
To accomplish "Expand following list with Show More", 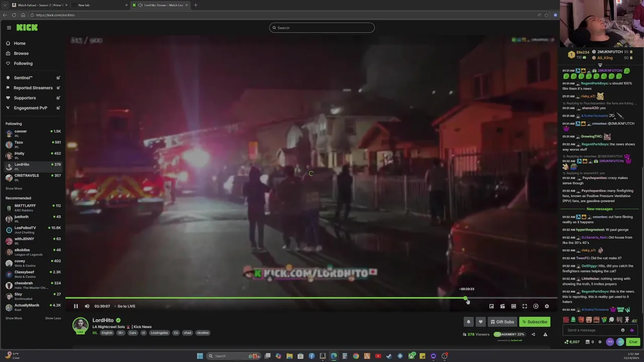I will pos(14,189).
